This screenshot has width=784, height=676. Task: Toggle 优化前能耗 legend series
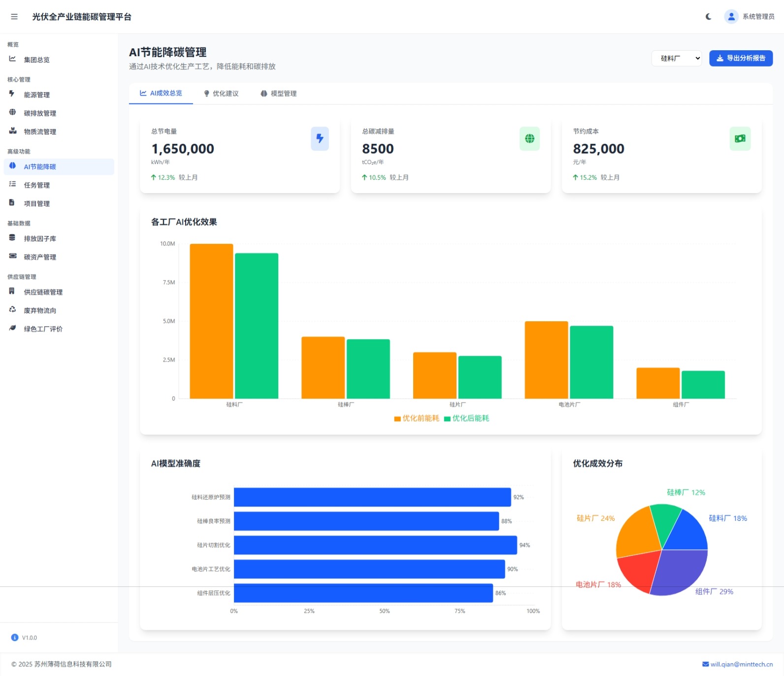pos(417,418)
